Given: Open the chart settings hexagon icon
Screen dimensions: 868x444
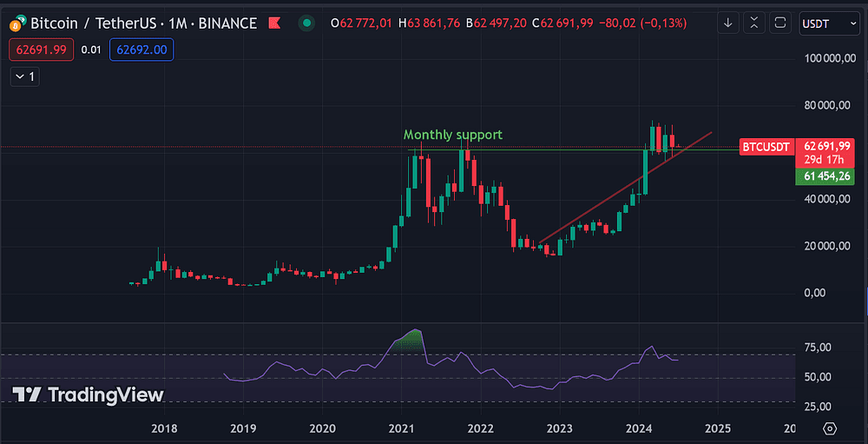Looking at the screenshot, I should (x=830, y=428).
